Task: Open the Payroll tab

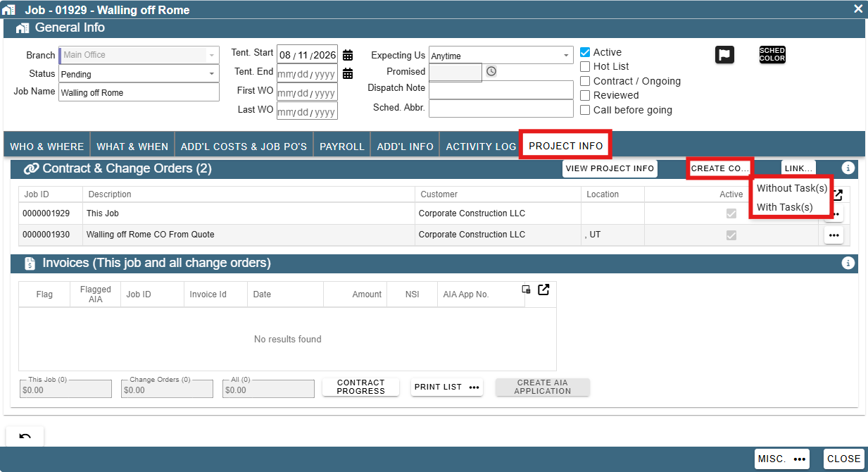Action: pos(341,147)
